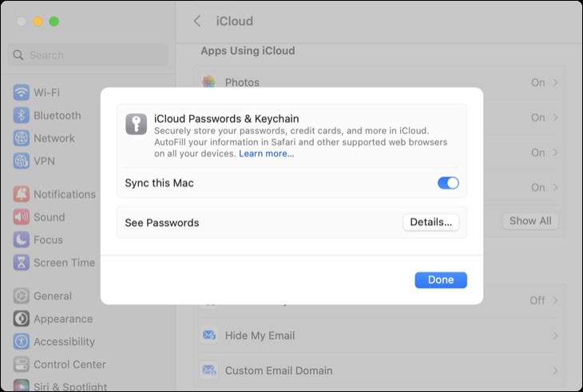Image resolution: width=583 pixels, height=392 pixels.
Task: Open the Details... button for passwords
Action: [x=431, y=222]
